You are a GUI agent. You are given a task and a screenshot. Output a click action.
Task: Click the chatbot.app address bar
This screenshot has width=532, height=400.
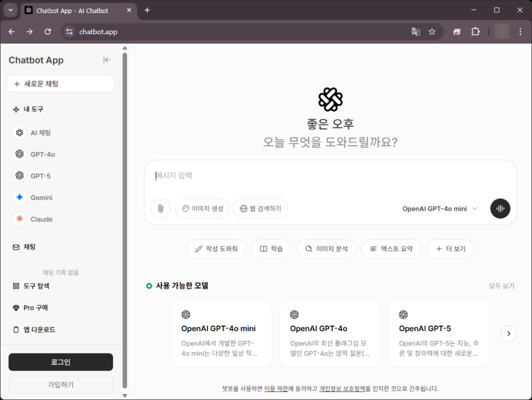(238, 32)
